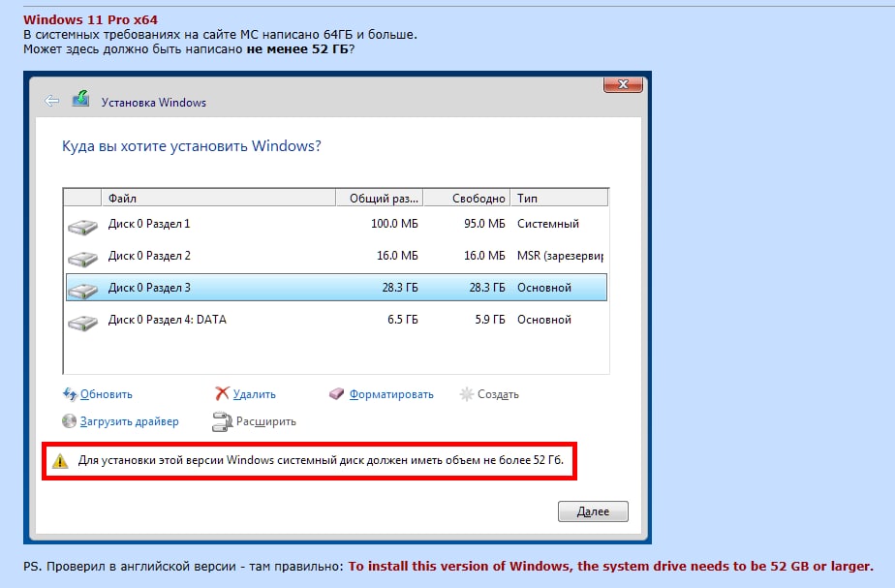Click the Форматировать link
This screenshot has height=588, width=895.
tap(391, 394)
